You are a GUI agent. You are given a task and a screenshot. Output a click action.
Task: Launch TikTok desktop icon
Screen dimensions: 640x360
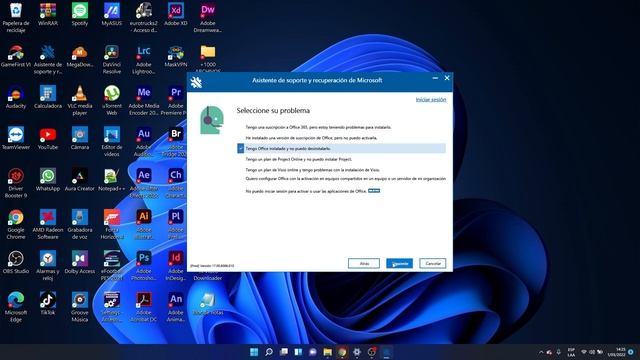coord(48,303)
